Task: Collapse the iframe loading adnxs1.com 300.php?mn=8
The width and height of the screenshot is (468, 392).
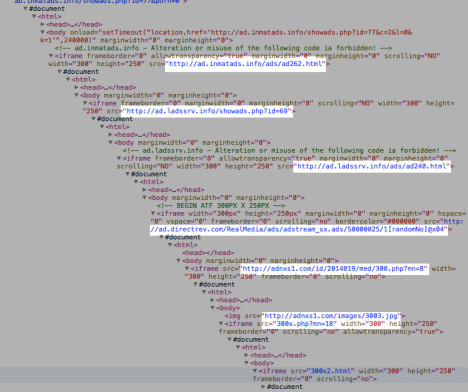Action: click(187, 268)
